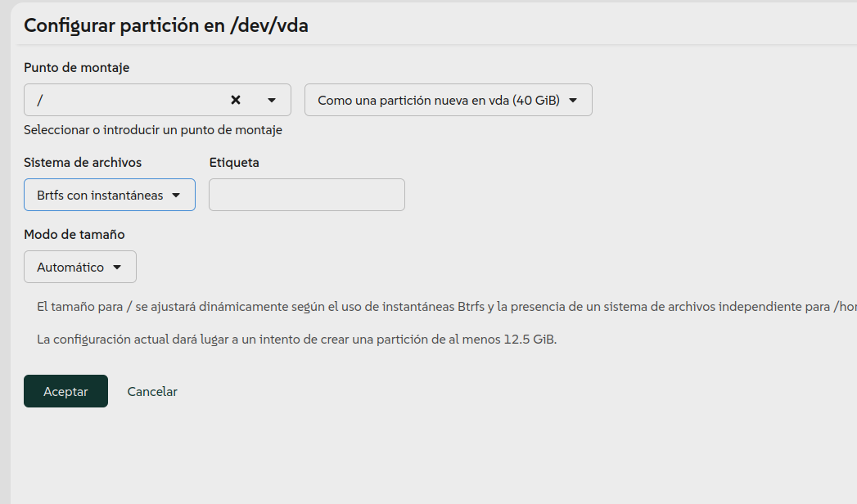
Task: Open the "Automático" size mode dropdown
Action: (70, 267)
